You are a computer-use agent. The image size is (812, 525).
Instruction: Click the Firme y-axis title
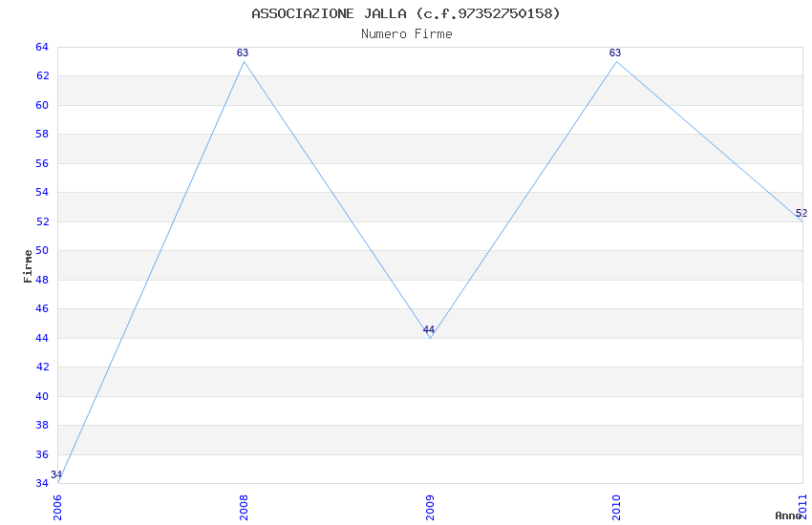(28, 266)
